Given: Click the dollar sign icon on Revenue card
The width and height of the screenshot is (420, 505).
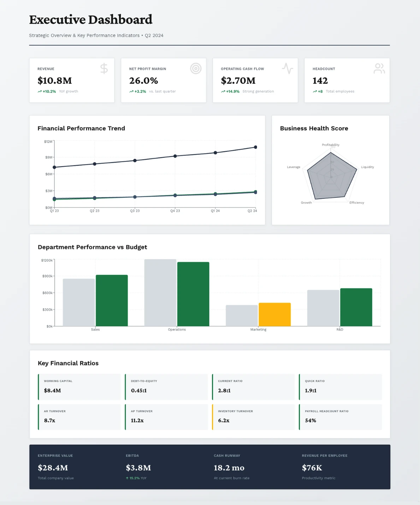Looking at the screenshot, I should [104, 69].
